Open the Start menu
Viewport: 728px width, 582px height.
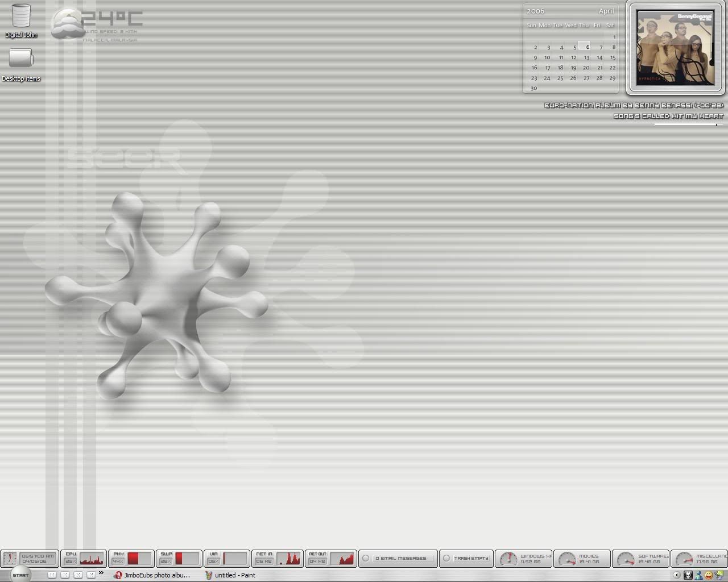pyautogui.click(x=20, y=575)
